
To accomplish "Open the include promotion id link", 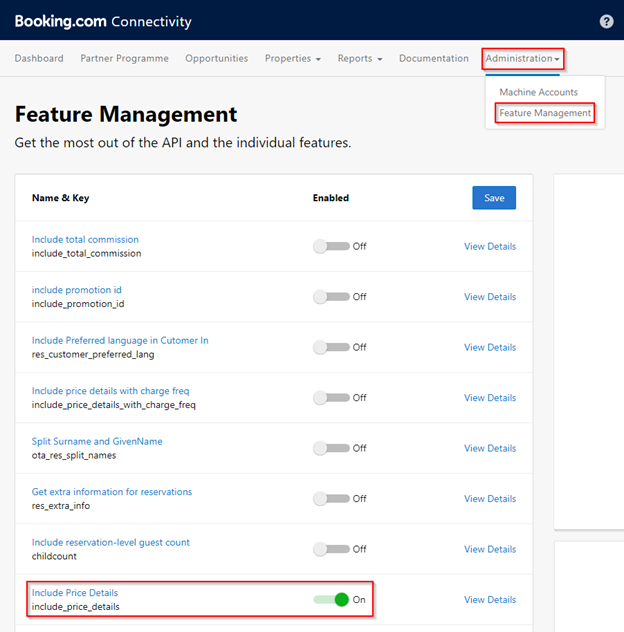I will [77, 290].
